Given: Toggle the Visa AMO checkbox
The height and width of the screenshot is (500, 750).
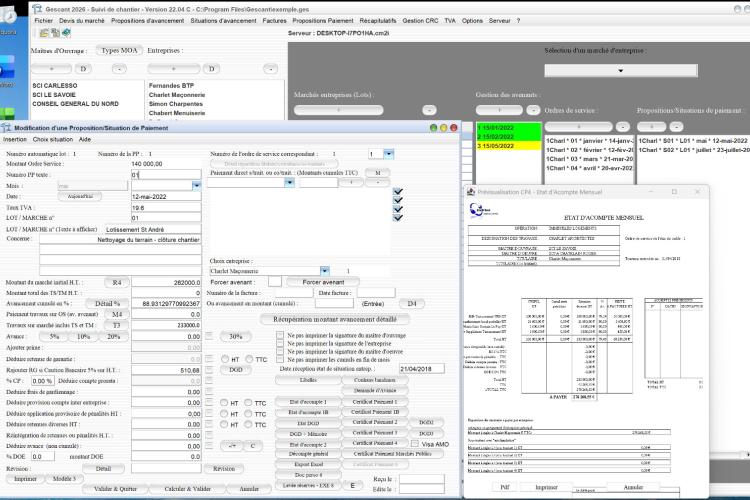Looking at the screenshot, I should coord(415,444).
